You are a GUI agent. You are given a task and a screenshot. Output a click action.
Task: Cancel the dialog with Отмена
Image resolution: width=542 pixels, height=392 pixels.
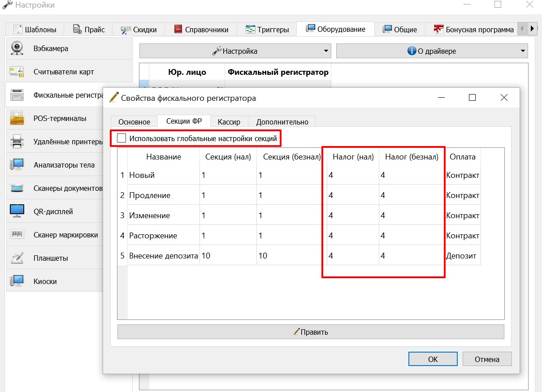click(x=487, y=359)
